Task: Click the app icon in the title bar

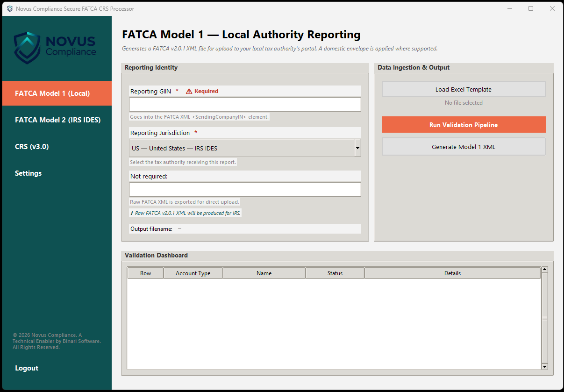Action: pyautogui.click(x=10, y=8)
